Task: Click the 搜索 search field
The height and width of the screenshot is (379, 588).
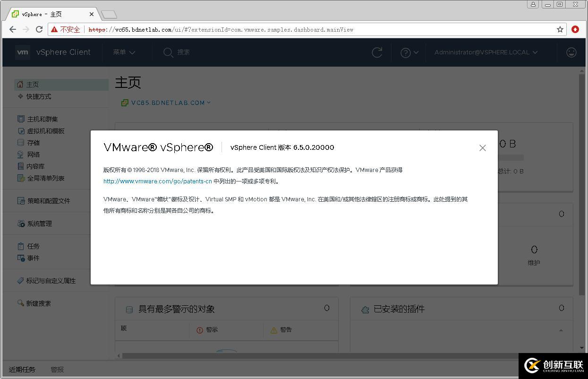Action: [x=184, y=52]
